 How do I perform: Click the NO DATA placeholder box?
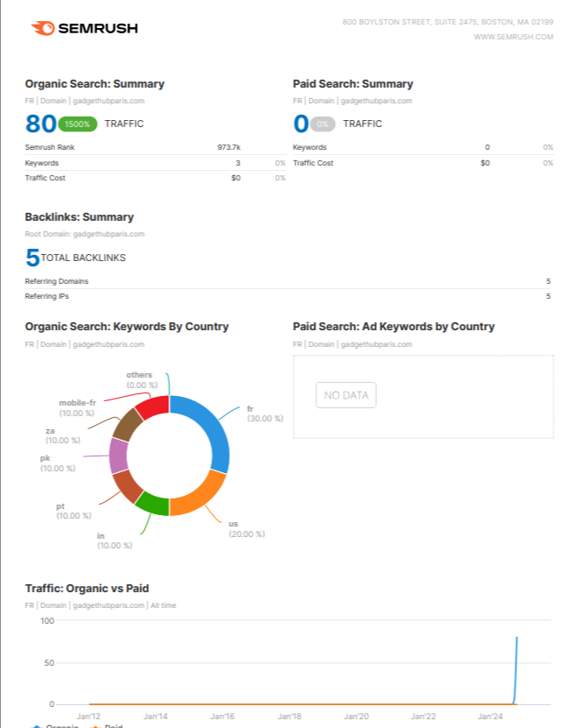[345, 395]
